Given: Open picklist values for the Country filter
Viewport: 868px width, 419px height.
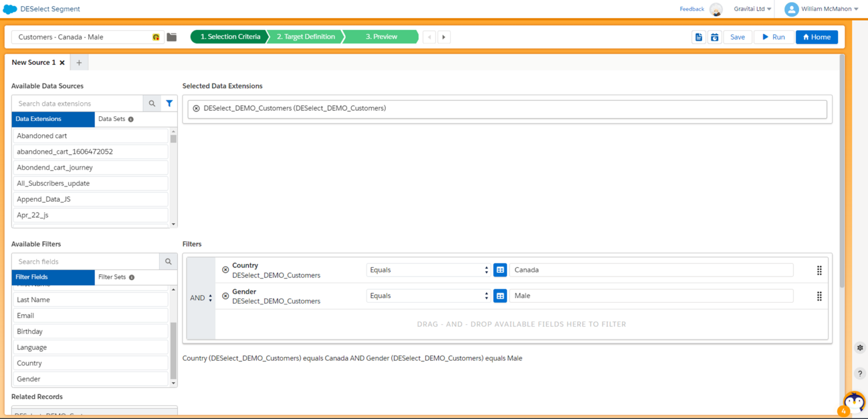Looking at the screenshot, I should pyautogui.click(x=500, y=270).
